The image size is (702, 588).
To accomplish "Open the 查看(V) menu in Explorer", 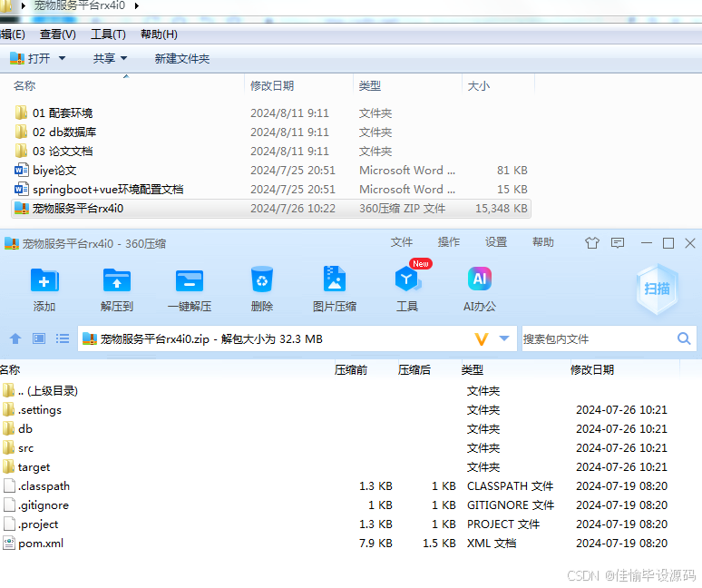I will (x=58, y=34).
